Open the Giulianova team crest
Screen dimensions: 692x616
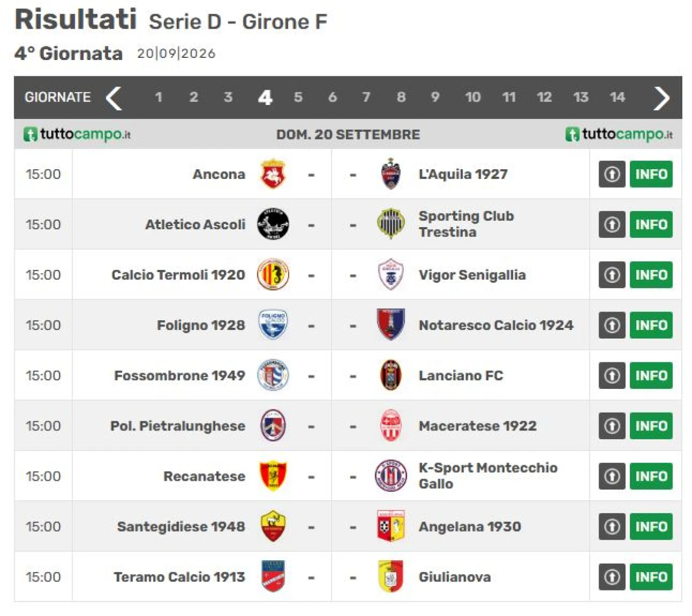click(x=390, y=577)
